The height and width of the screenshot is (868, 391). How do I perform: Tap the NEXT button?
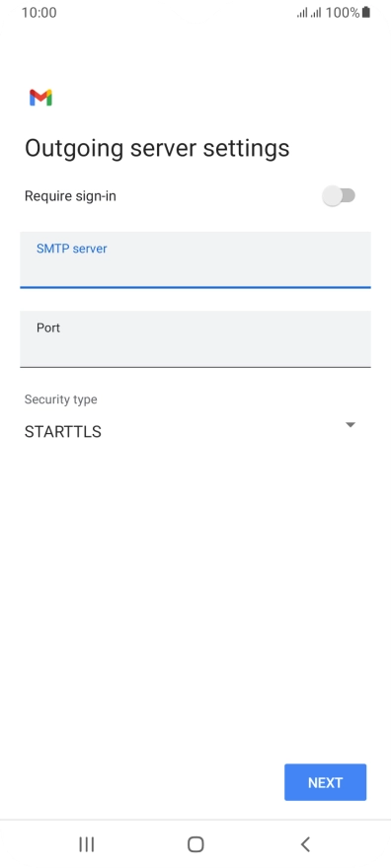click(x=325, y=782)
